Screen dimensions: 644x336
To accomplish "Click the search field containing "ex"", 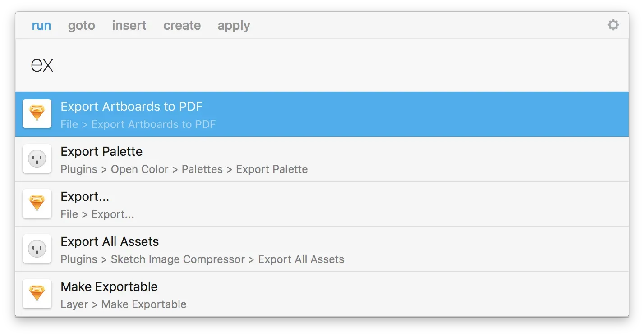I will point(322,65).
